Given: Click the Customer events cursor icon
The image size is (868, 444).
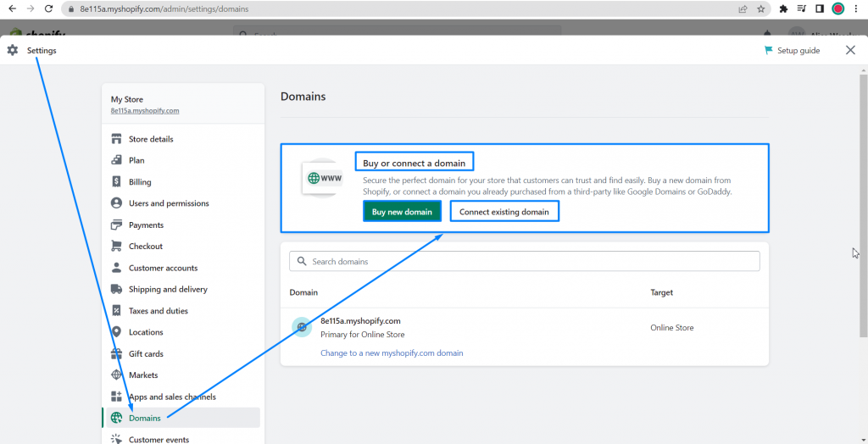Looking at the screenshot, I should (116, 440).
